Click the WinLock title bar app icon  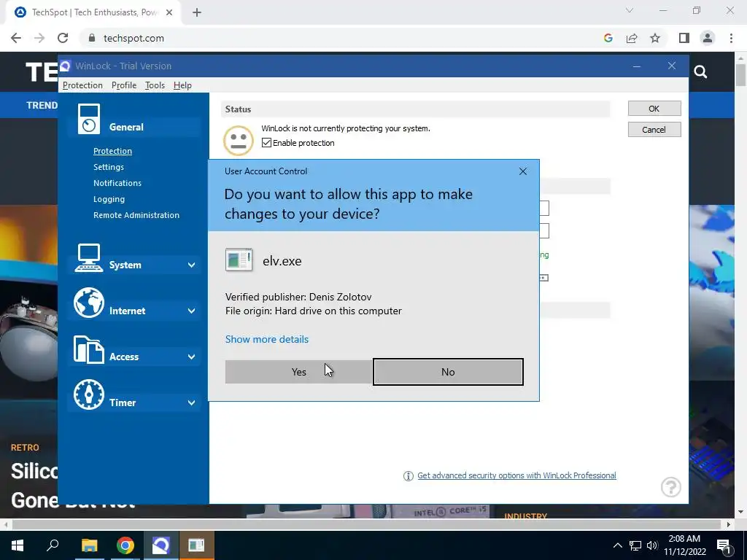point(65,66)
